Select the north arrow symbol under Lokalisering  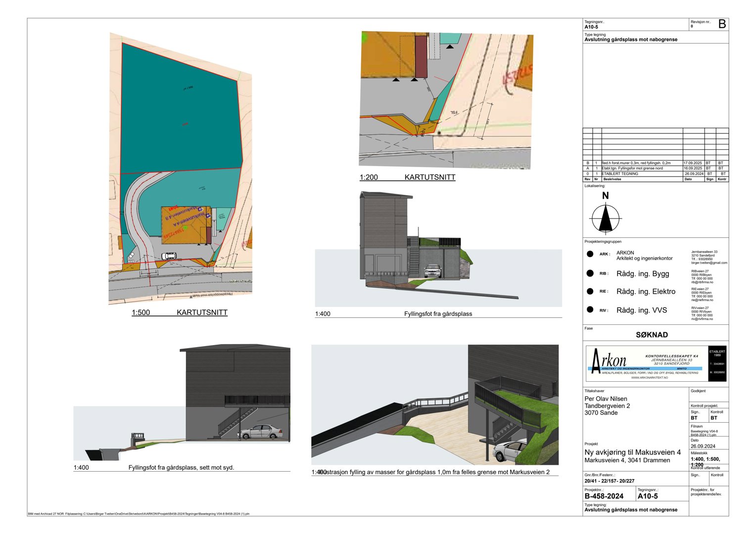605,220
